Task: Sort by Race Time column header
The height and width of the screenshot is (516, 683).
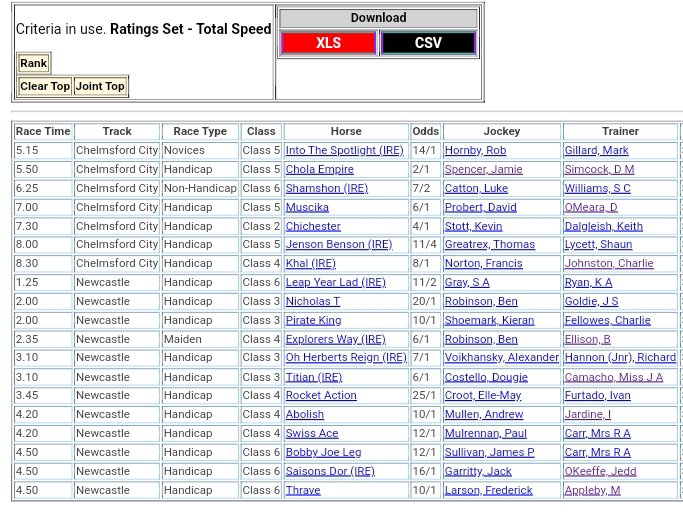Action: point(43,131)
